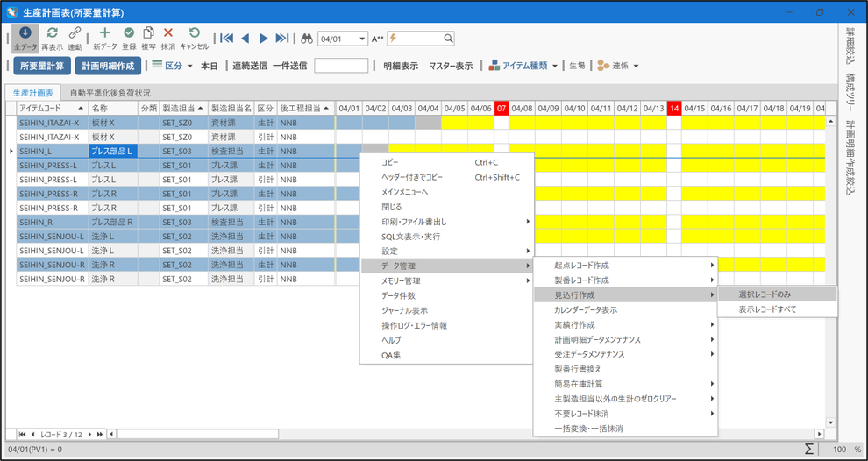Screen dimensions: 868x461
Task: Select 表示レコードすべて submenu item
Action: point(777,309)
